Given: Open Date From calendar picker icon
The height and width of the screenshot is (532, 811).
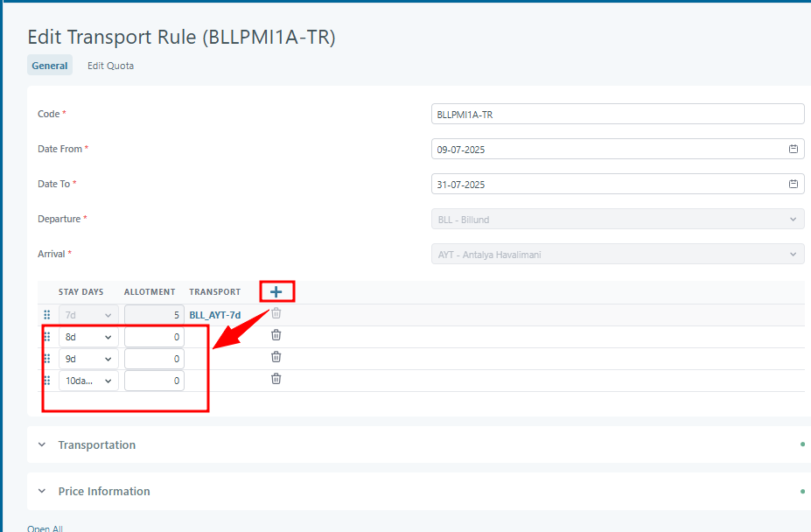Looking at the screenshot, I should click(x=793, y=149).
